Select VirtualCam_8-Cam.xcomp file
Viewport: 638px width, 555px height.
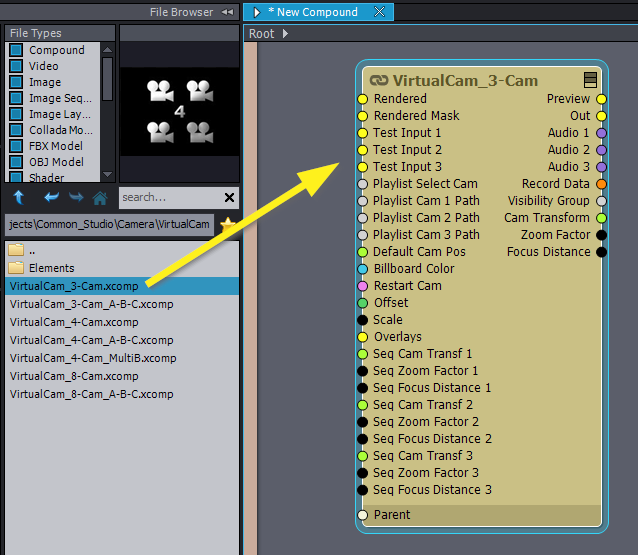point(74,376)
